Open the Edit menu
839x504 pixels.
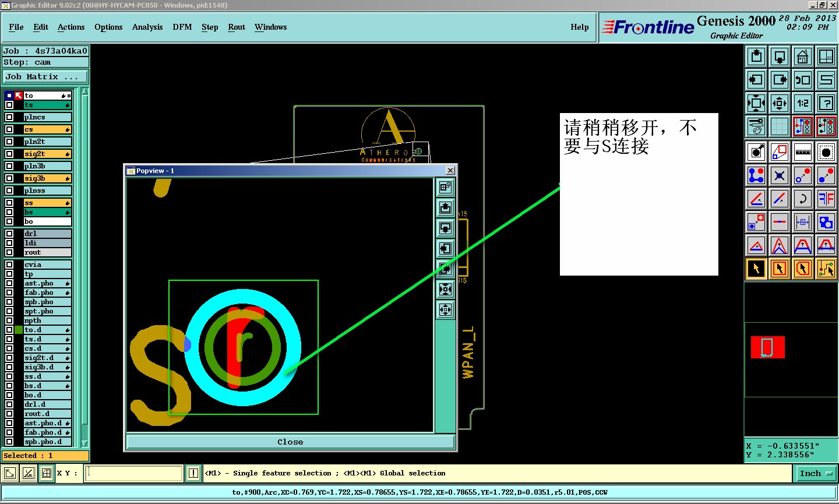(x=41, y=27)
